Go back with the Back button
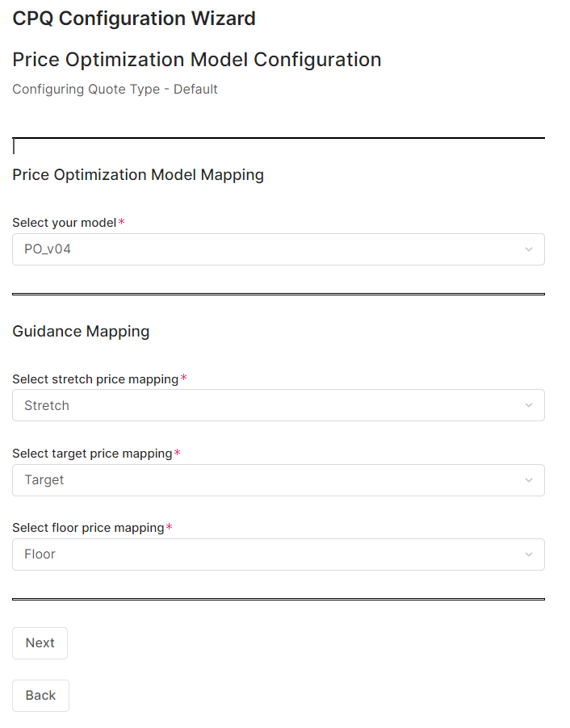The width and height of the screenshot is (570, 728). pyautogui.click(x=40, y=696)
